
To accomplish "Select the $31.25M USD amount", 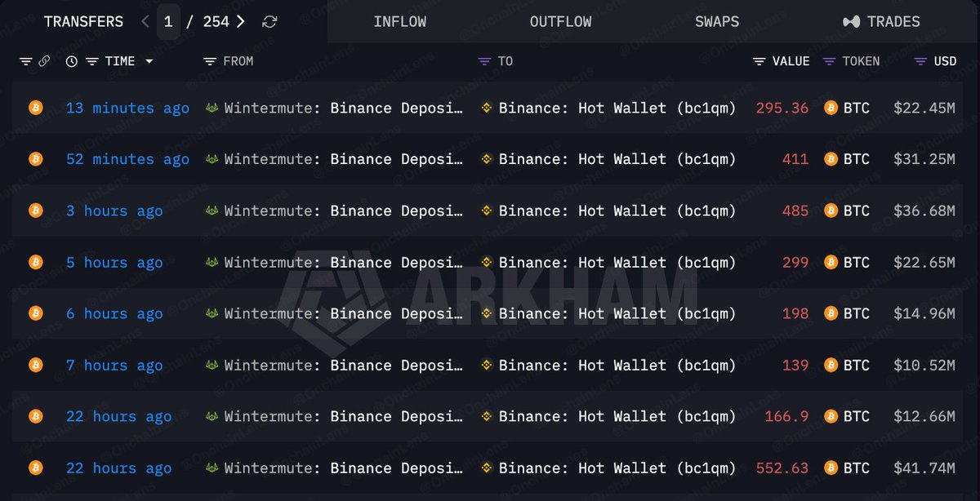I will (924, 159).
